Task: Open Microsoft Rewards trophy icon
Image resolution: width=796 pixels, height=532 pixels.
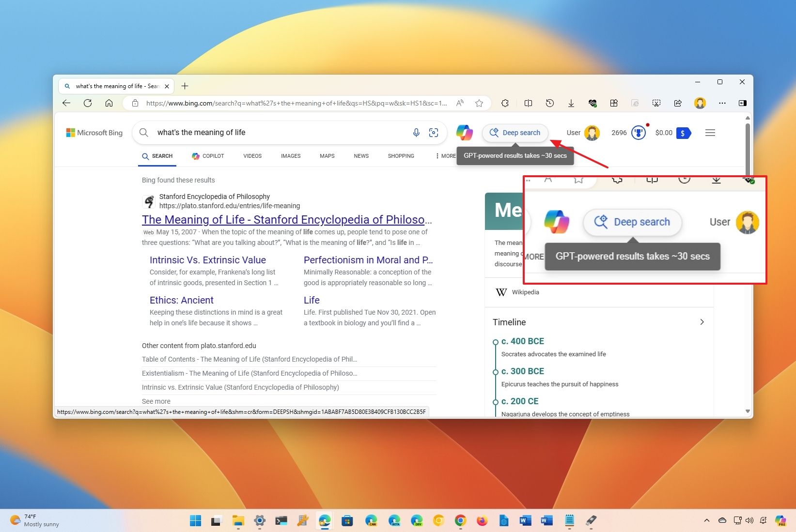Action: [x=638, y=132]
